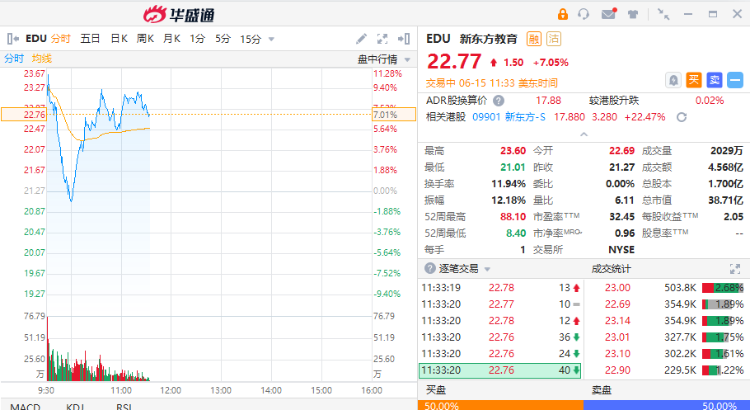Click the orange 买盘 50.00% bar

[x=500, y=405]
